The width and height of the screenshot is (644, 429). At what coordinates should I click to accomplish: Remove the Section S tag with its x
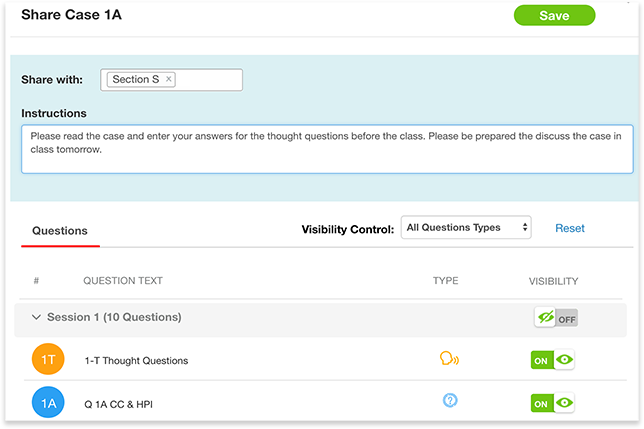168,79
